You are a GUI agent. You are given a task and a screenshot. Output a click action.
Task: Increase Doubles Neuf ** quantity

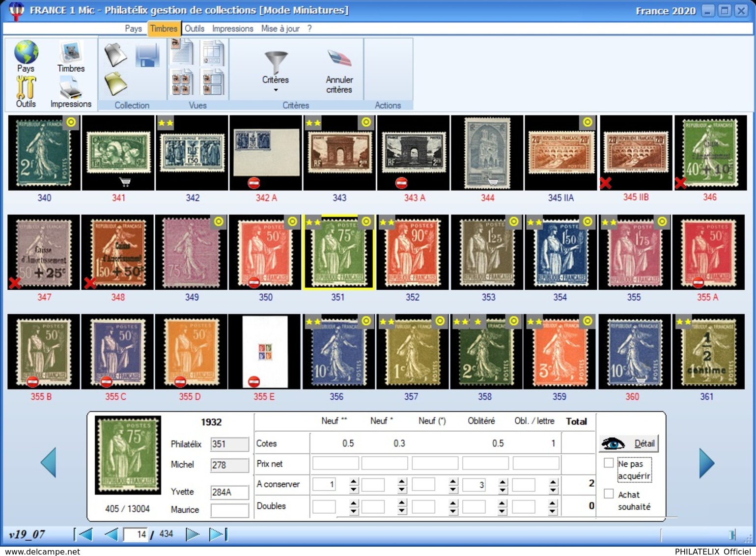354,503
